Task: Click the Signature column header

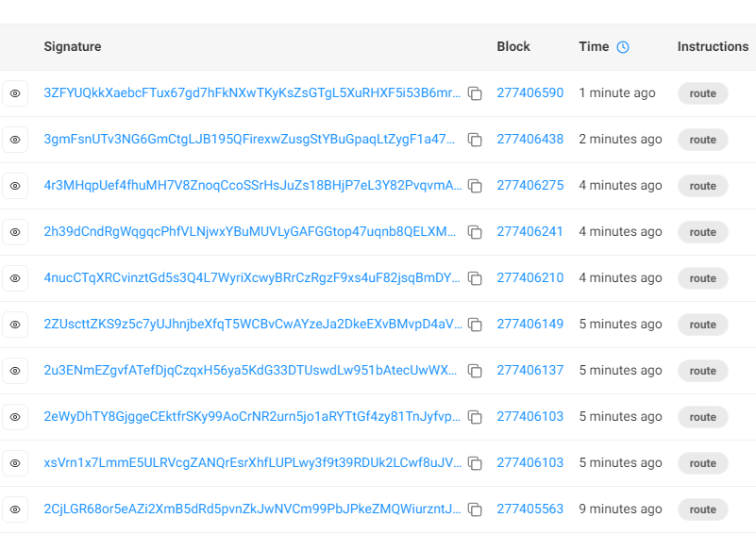Action: click(73, 47)
